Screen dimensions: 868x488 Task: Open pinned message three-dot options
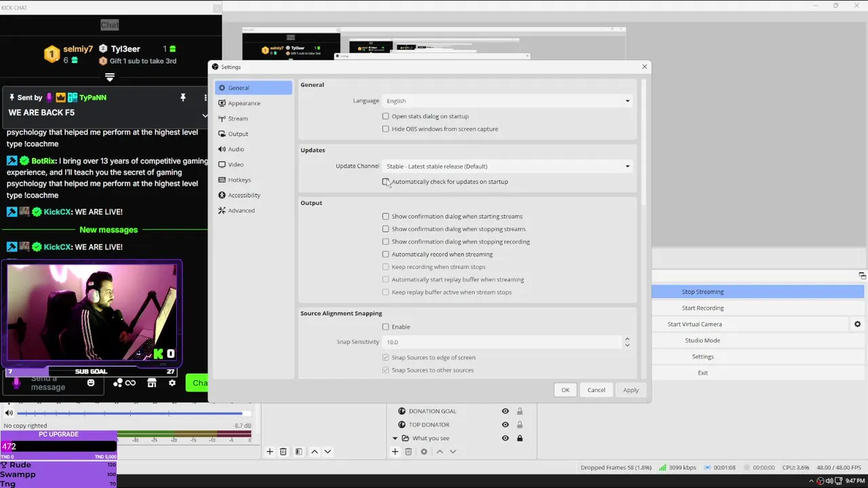click(x=205, y=98)
